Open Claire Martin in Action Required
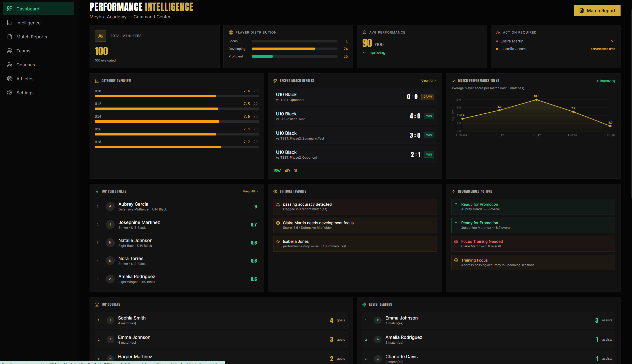The image size is (632, 364). click(x=556, y=41)
